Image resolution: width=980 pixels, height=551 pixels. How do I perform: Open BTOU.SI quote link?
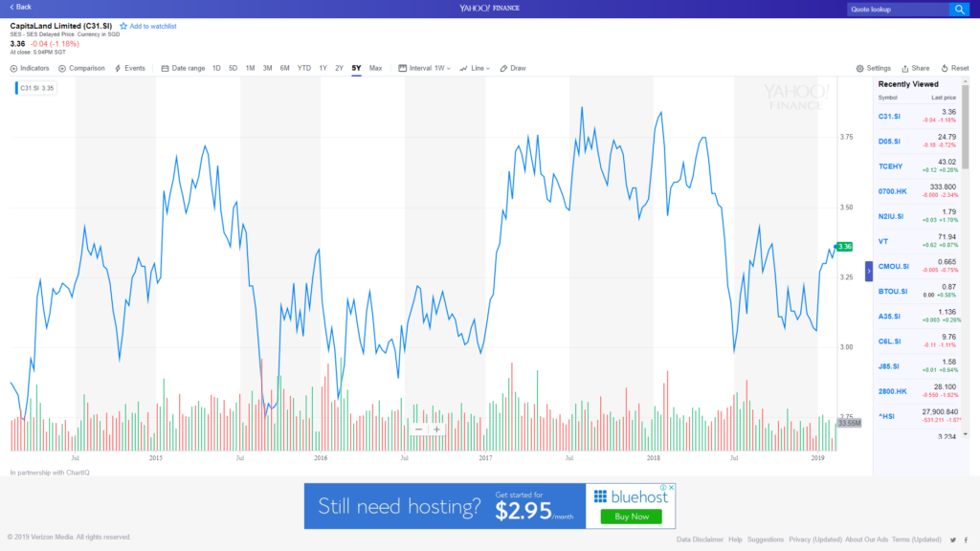point(892,291)
